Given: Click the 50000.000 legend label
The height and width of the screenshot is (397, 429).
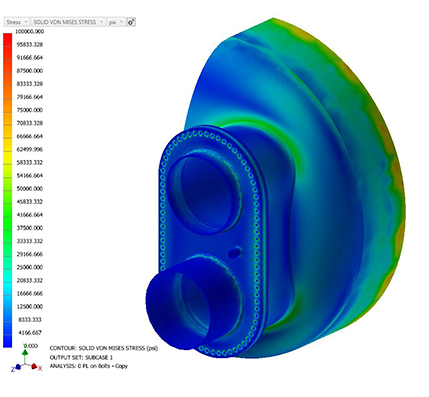Looking at the screenshot, I should coord(30,188).
